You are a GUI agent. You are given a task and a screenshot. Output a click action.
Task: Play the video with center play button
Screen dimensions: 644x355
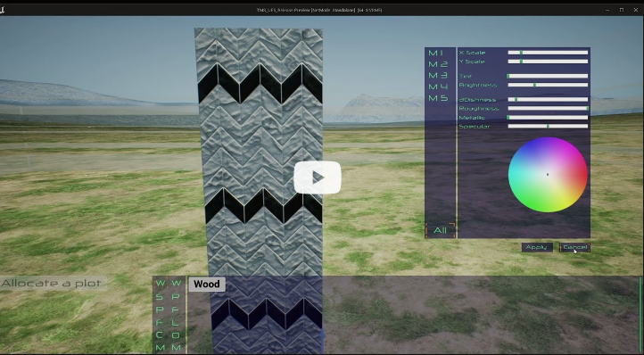coord(318,177)
